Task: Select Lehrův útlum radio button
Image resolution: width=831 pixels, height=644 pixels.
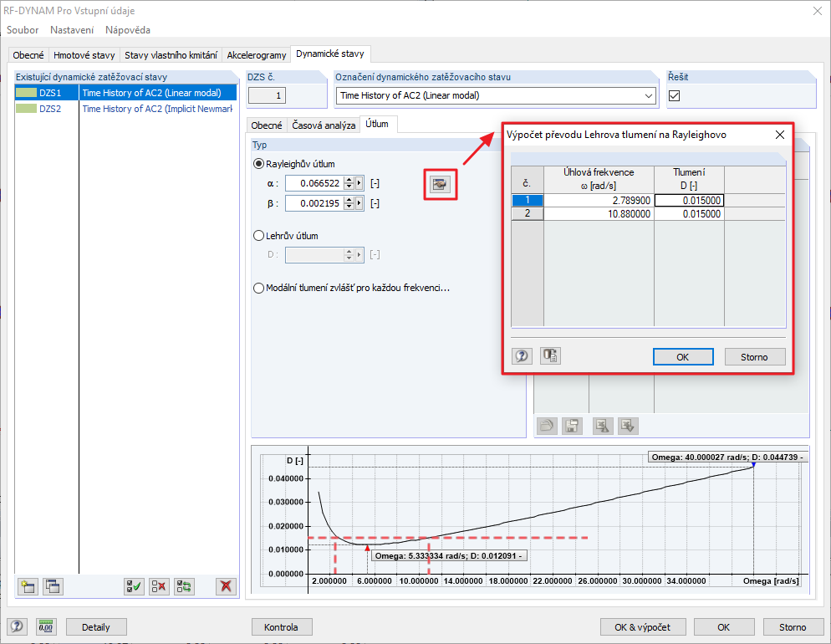Action: [x=258, y=235]
